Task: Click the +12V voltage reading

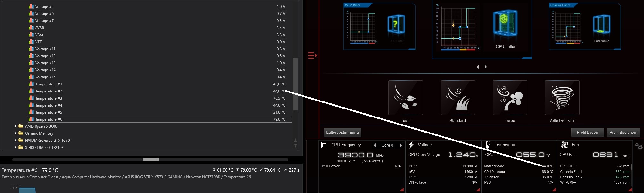Action: tap(470, 166)
